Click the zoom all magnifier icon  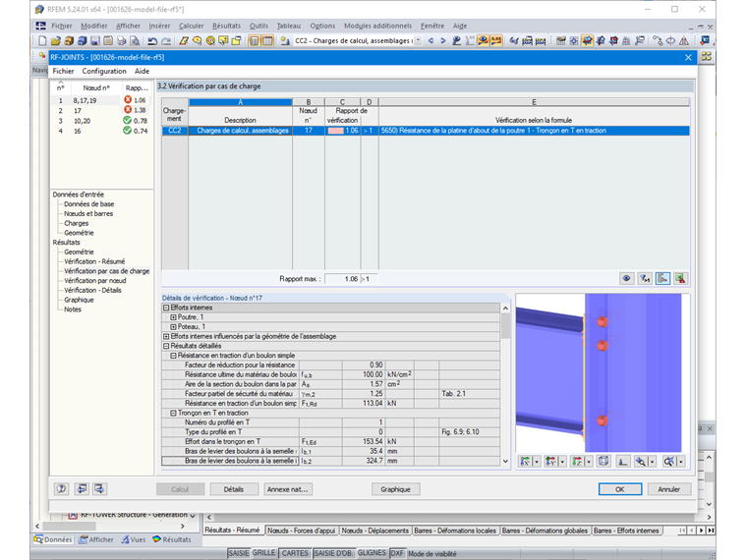click(x=669, y=462)
